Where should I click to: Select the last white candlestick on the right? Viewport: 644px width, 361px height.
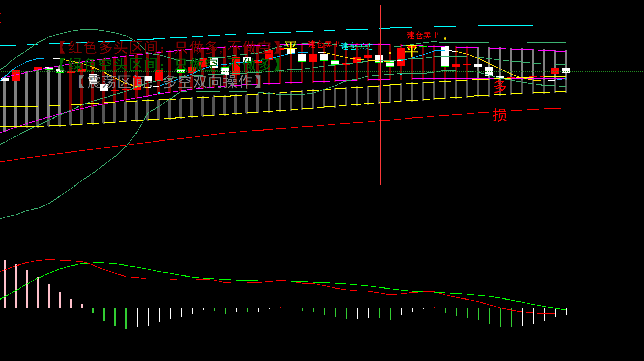pos(566,70)
